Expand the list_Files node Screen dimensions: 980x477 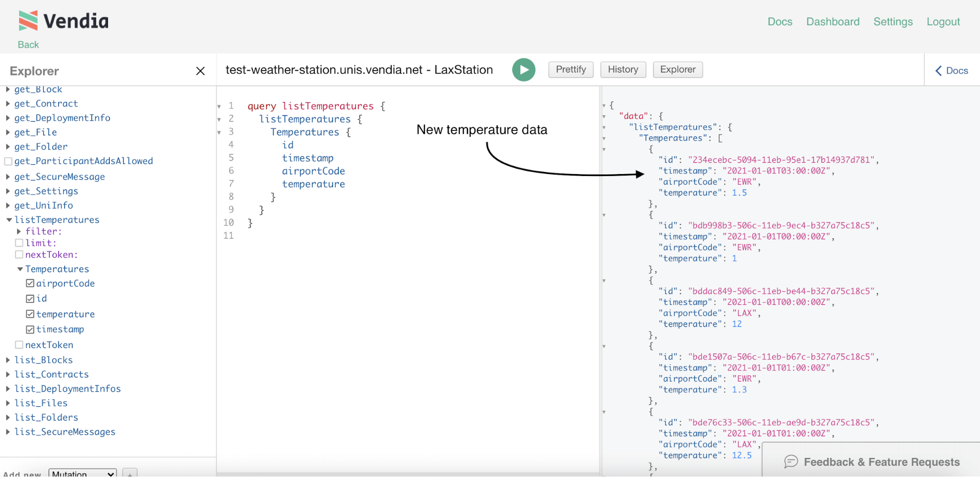8,403
